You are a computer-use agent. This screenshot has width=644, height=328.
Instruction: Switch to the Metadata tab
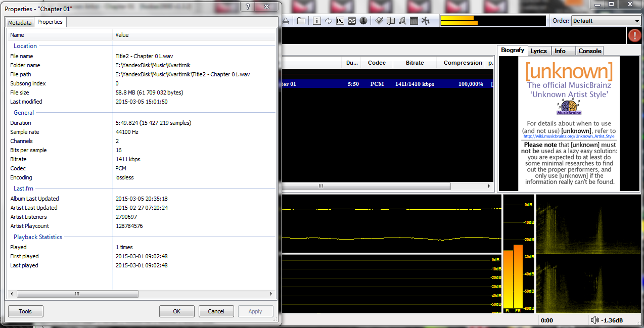coord(20,23)
